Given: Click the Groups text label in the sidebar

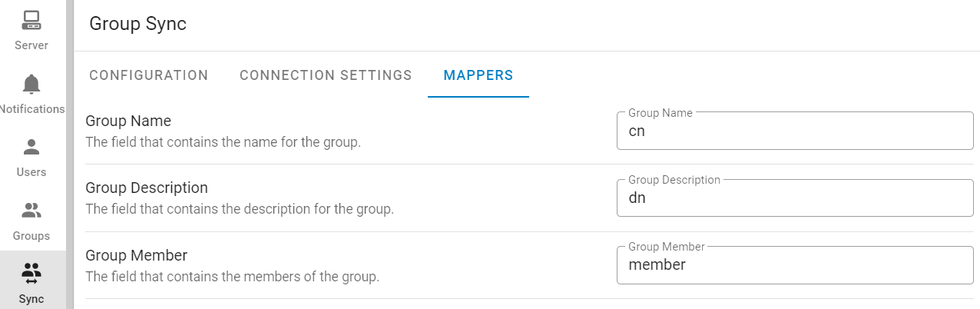Looking at the screenshot, I should click(31, 236).
